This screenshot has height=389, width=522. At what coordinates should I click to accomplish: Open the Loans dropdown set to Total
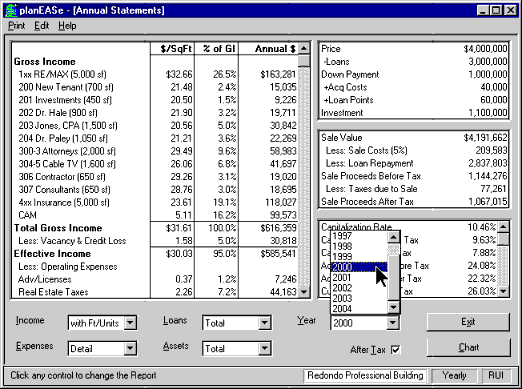pos(264,323)
